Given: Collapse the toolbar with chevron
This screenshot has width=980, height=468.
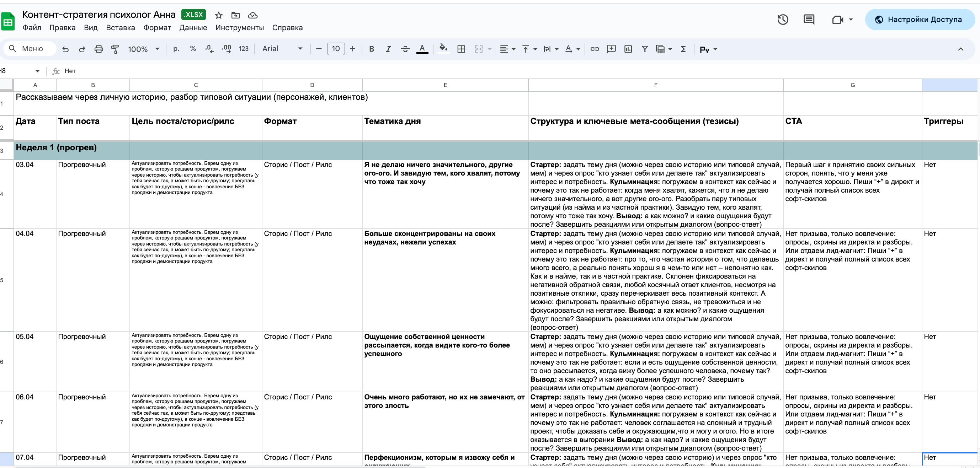Looking at the screenshot, I should click(960, 49).
